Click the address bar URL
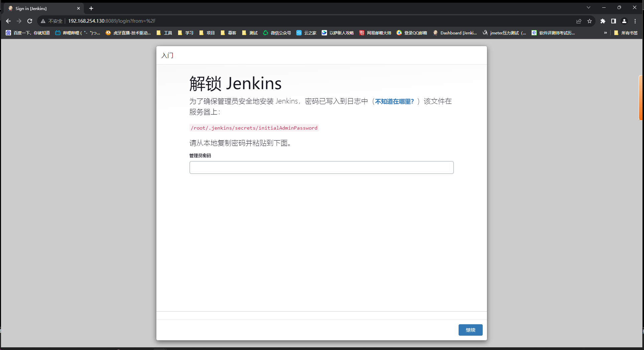 (x=112, y=21)
